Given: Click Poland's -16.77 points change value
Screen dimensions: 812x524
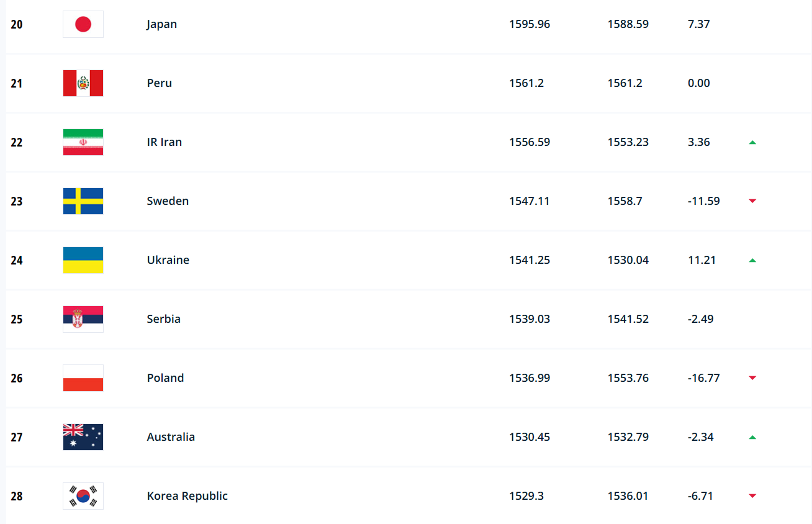Looking at the screenshot, I should pyautogui.click(x=704, y=378).
